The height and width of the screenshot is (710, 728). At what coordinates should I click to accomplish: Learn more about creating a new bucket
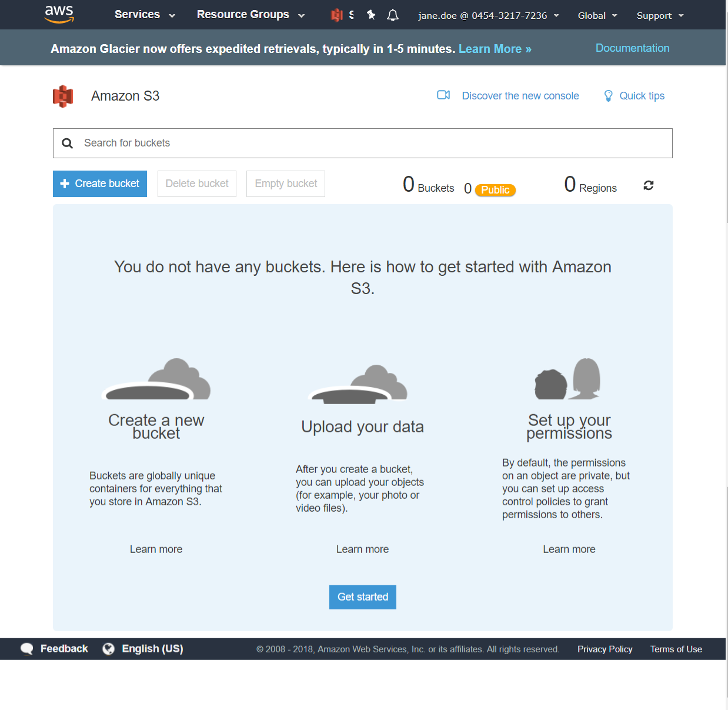(156, 549)
